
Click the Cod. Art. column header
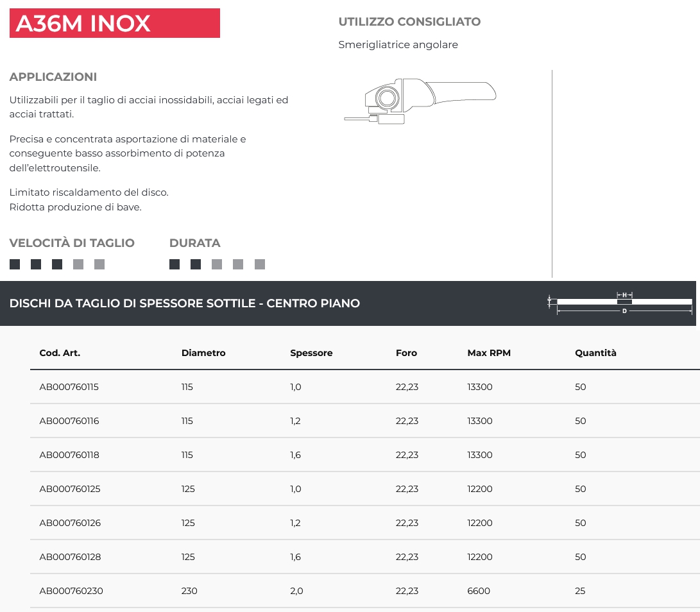(60, 353)
